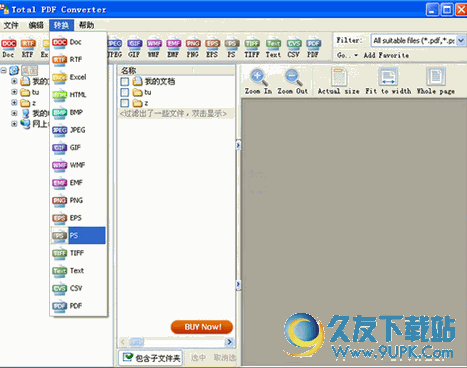Screen dimensions: 467x368
Task: Click the TIFF toolbar conversion icon
Action: 252,47
